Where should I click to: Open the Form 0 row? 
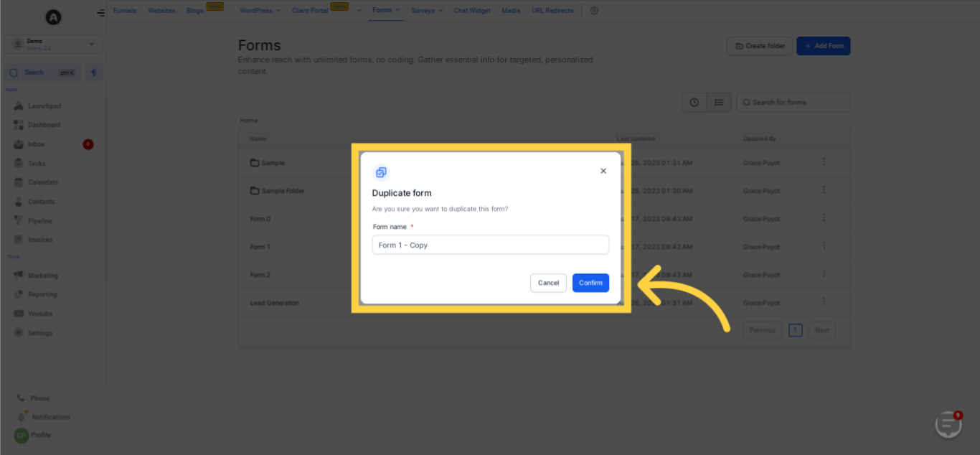coord(544,219)
